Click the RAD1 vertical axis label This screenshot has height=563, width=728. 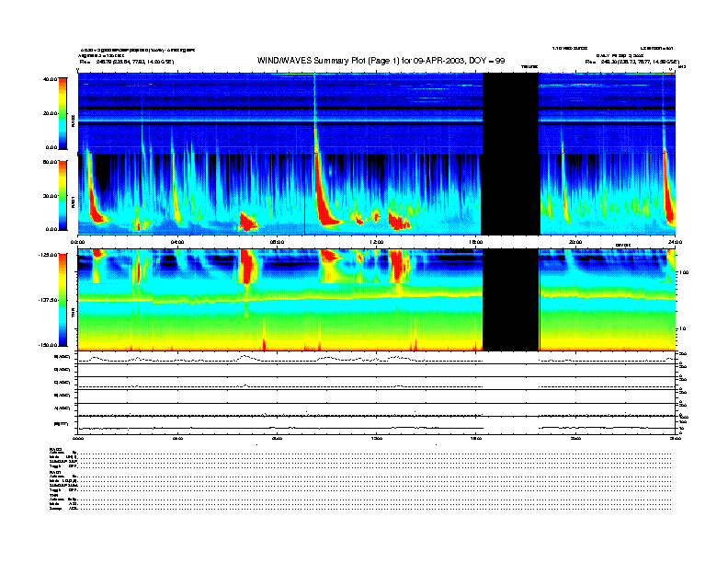click(x=73, y=201)
